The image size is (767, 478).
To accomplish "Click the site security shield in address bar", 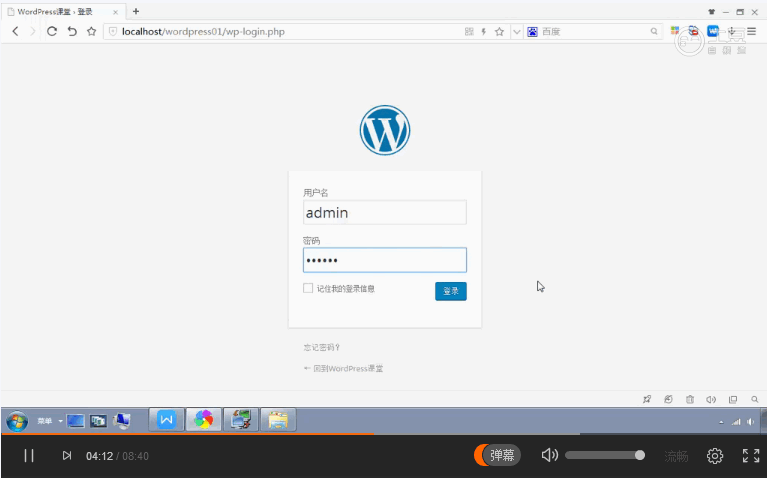I will (113, 32).
